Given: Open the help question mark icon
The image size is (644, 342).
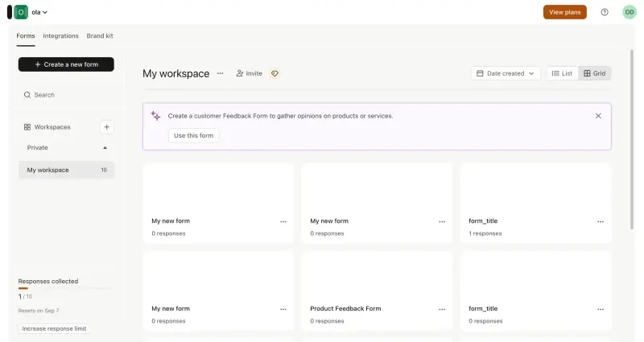Looking at the screenshot, I should click(x=605, y=12).
